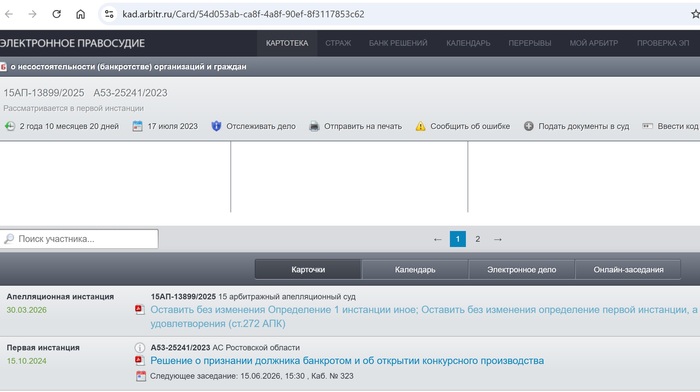700x392 pixels.
Task: Select the Карточки tab
Action: (308, 270)
